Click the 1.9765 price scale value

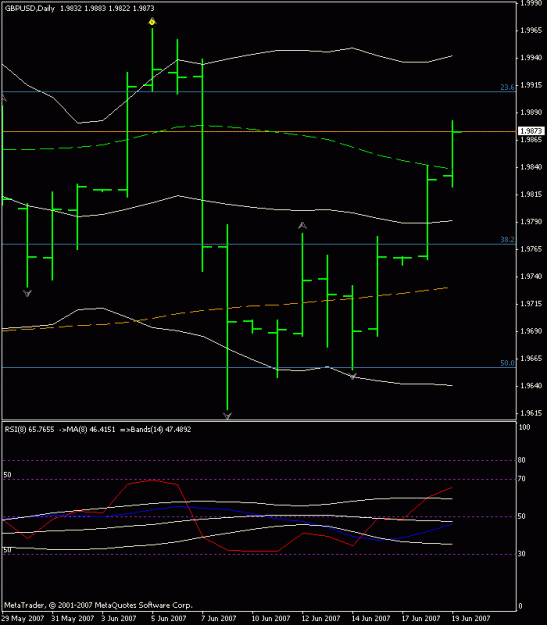click(x=531, y=249)
